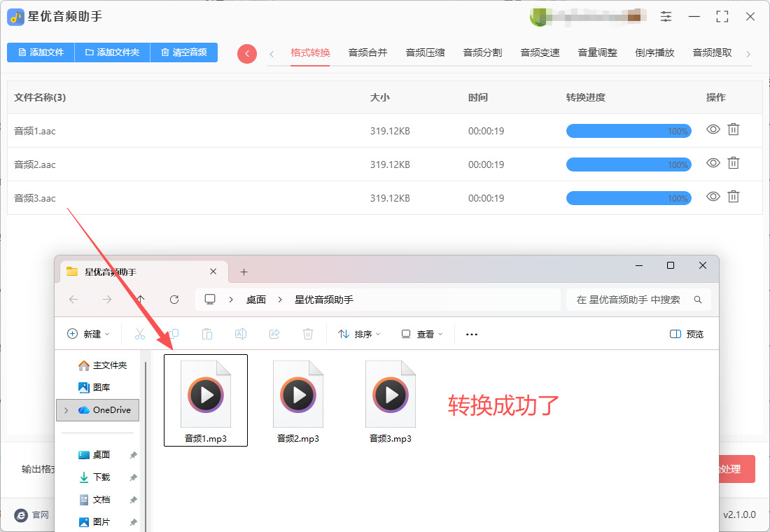Click 桌面 in the address breadcrumb
The width and height of the screenshot is (770, 532).
tap(255, 300)
